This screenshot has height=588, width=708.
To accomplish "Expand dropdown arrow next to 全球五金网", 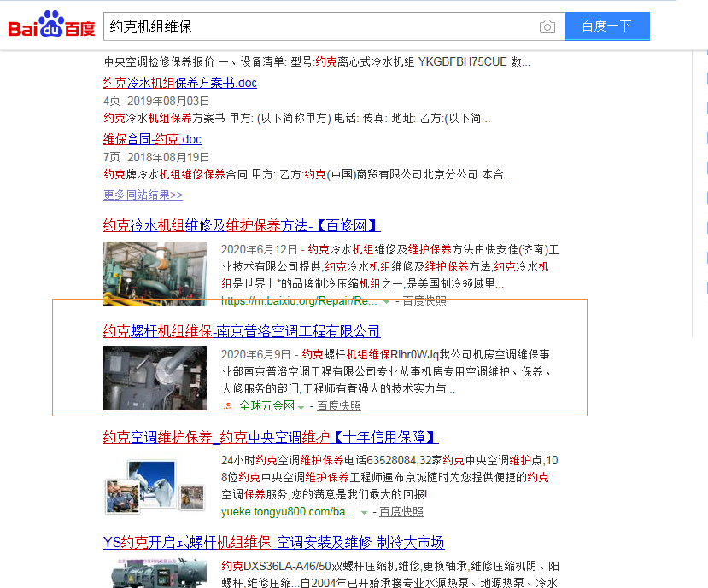I will click(x=301, y=407).
